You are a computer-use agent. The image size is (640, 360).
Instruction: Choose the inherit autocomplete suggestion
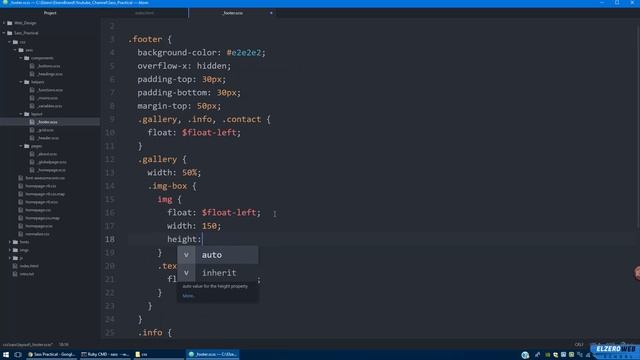click(218, 273)
